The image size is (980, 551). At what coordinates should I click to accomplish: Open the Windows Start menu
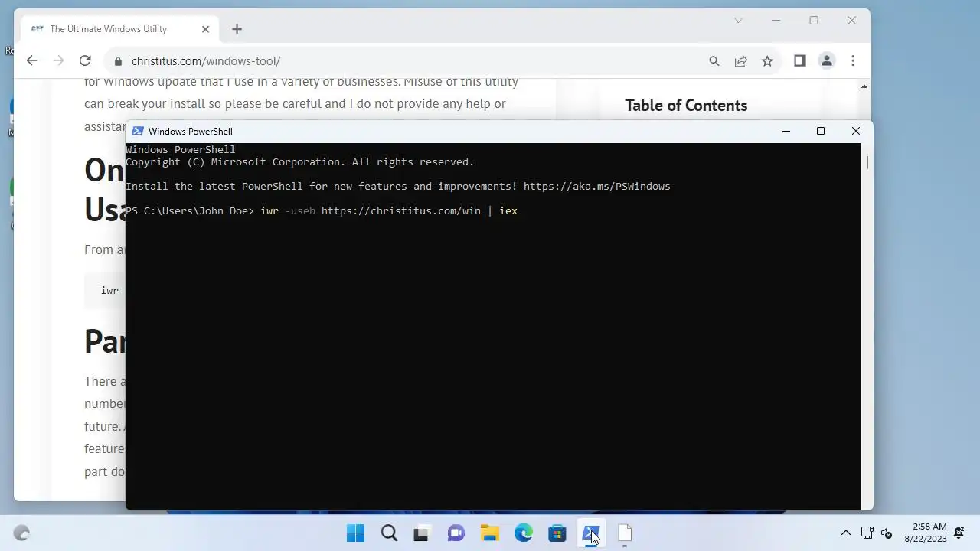pos(355,533)
